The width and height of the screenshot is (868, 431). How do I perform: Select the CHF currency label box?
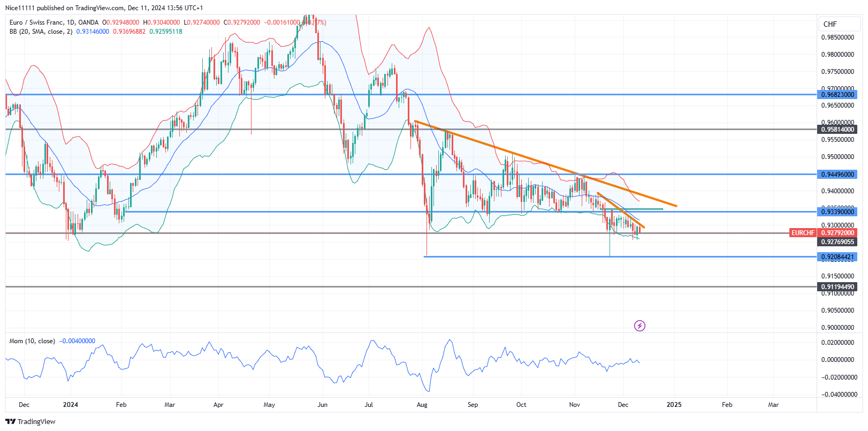[840, 24]
